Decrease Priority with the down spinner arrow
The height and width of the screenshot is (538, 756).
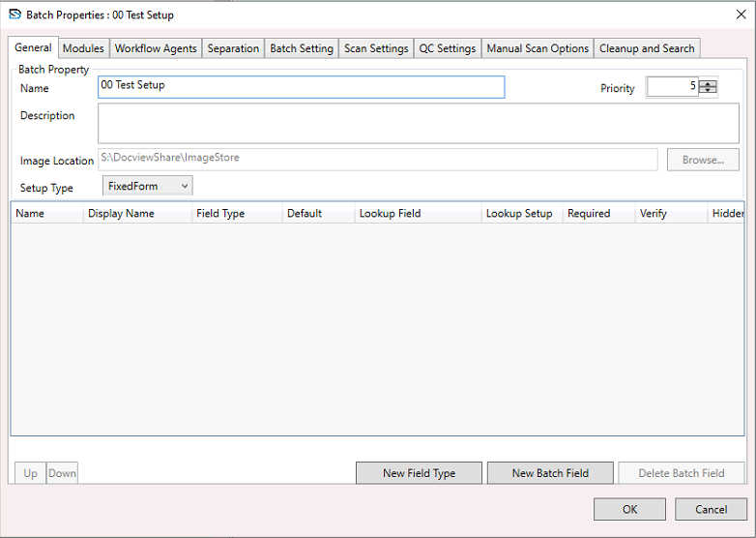point(709,91)
